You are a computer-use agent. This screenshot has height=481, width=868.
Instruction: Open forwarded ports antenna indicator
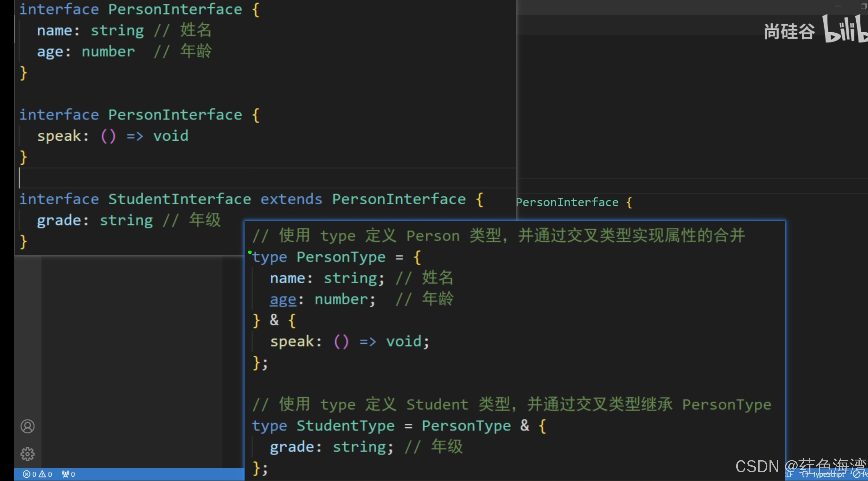click(x=65, y=474)
